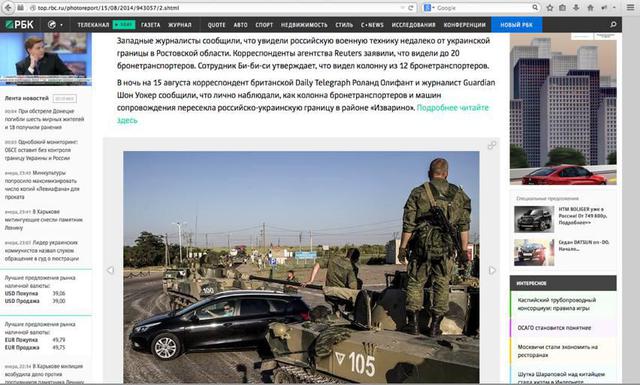Screen dimensions: 640x385
Task: Open the Недвижимость section
Action: (304, 25)
